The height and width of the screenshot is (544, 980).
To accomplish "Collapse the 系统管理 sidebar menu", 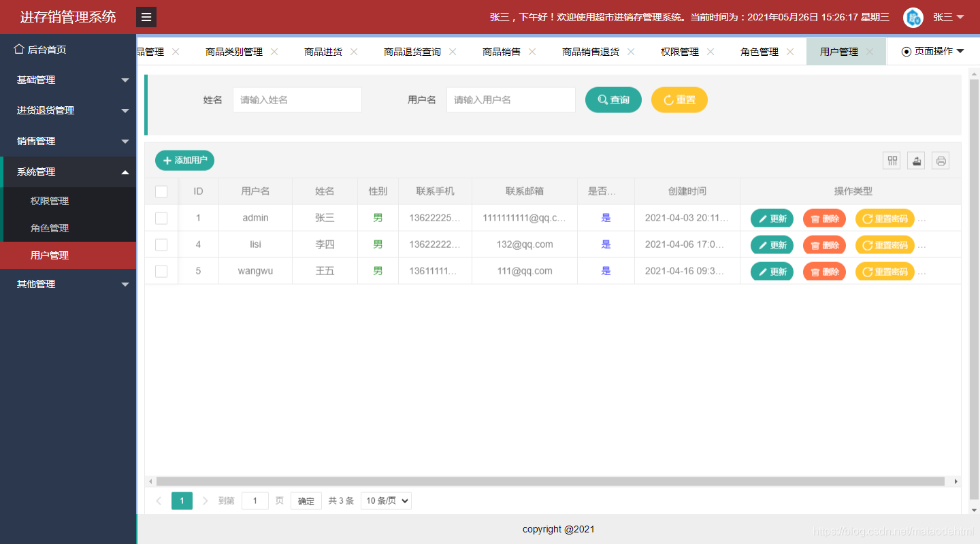I will 68,172.
